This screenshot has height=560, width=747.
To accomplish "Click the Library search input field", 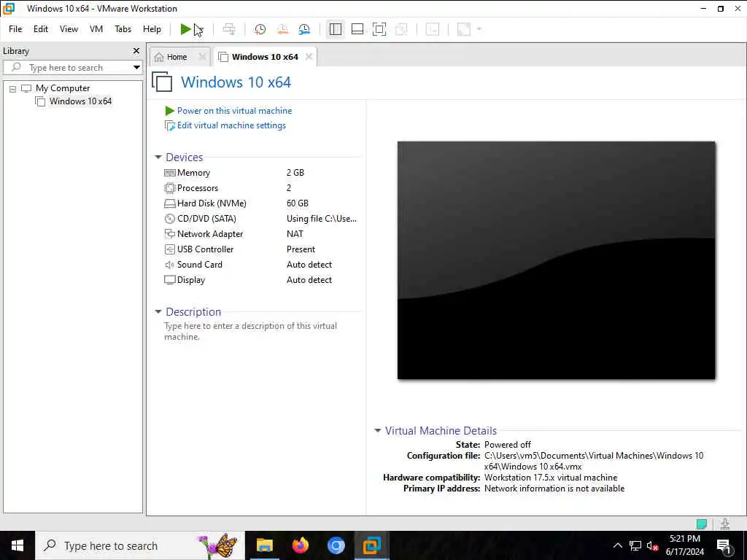I will pyautogui.click(x=71, y=68).
